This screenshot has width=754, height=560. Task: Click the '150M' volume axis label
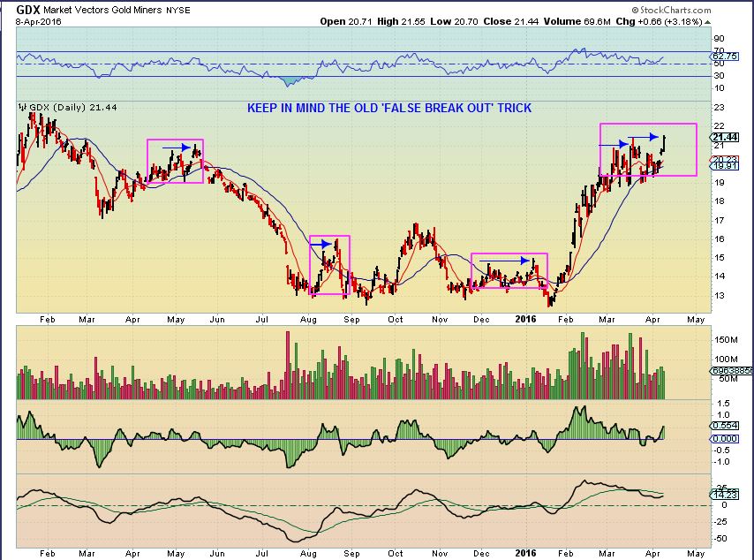pos(726,340)
